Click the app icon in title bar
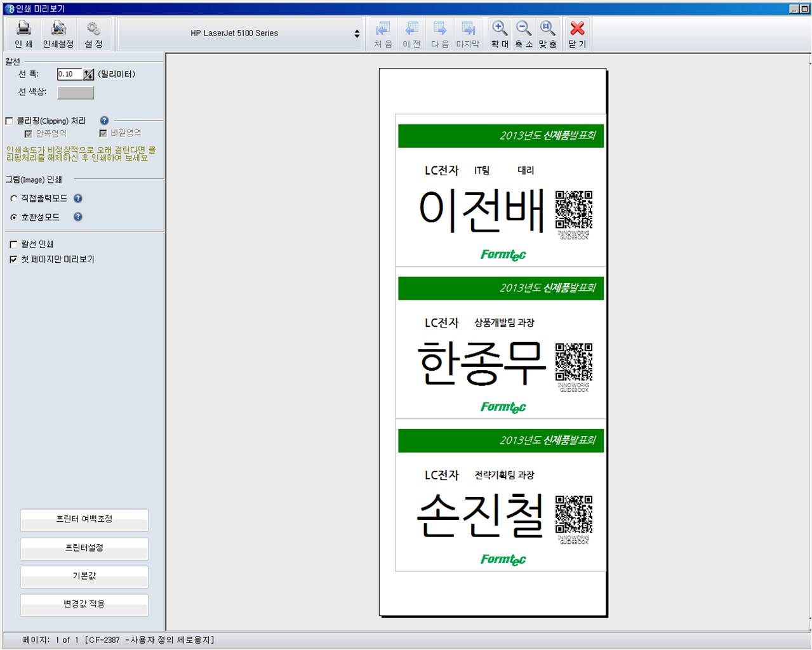The image size is (812, 650). tap(9, 8)
